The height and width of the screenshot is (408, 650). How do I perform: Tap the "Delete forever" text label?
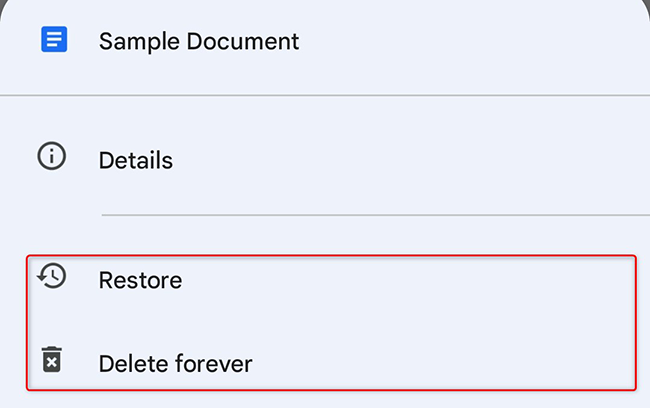(x=175, y=363)
